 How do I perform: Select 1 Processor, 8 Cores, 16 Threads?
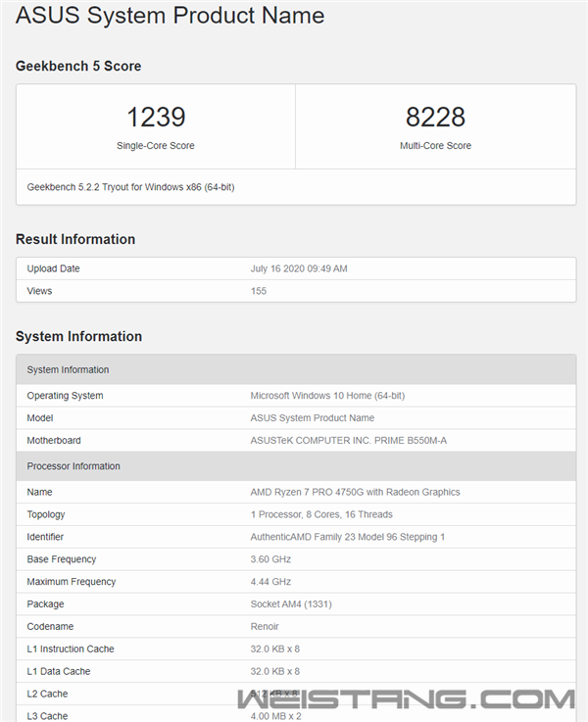pos(321,514)
